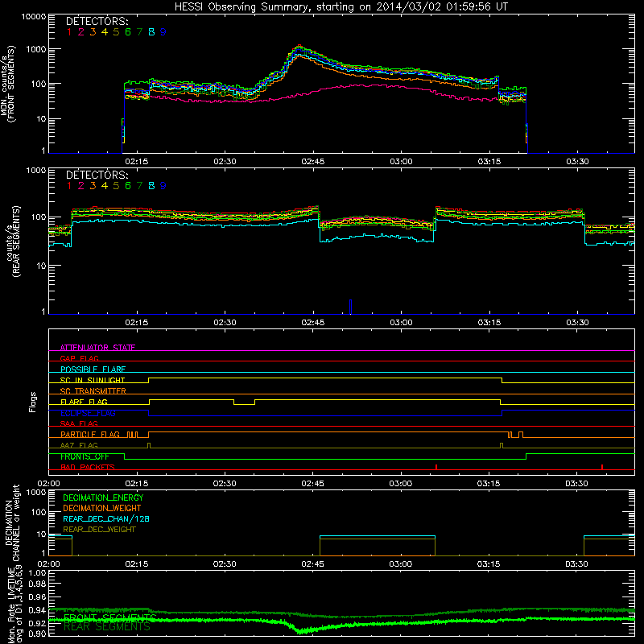Click REAR SEGMENTS label in livetime plot
Screen dimensions: 644x644
[x=107, y=627]
